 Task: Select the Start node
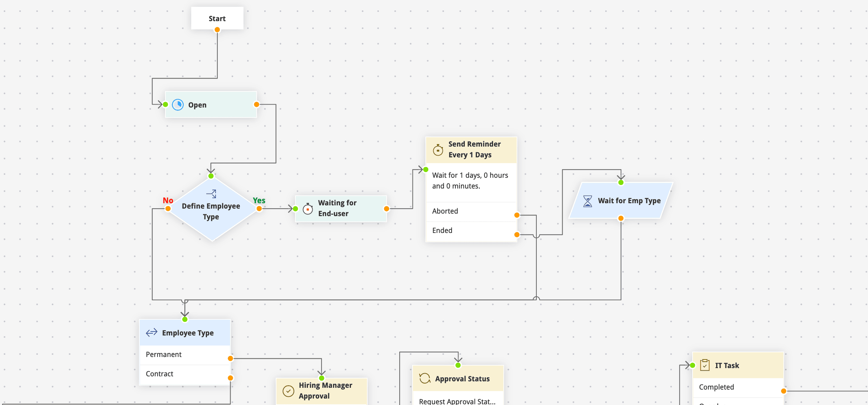tap(217, 18)
